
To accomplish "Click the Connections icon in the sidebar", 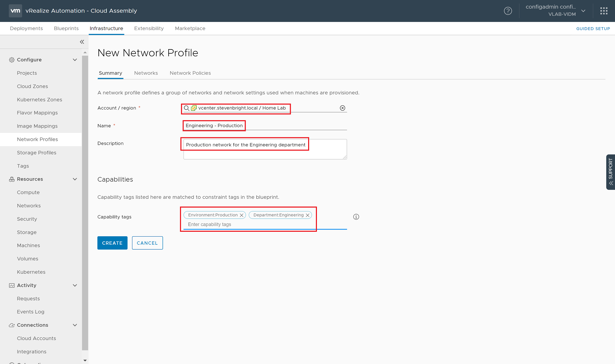I will coord(11,325).
